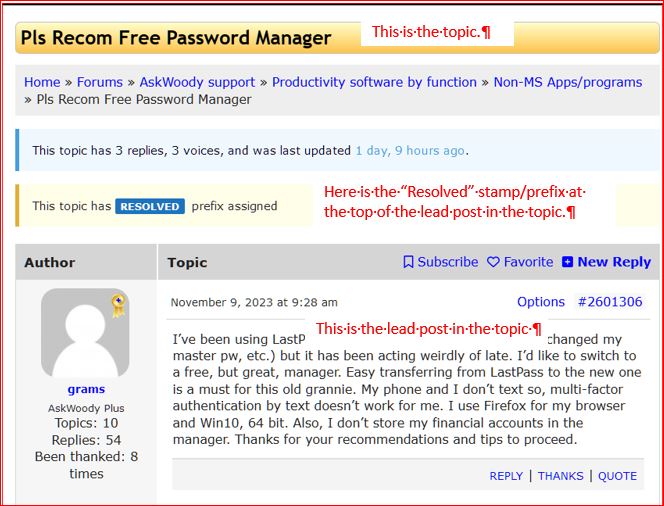The width and height of the screenshot is (664, 506).
Task: Click the Favorite heart icon
Action: [493, 262]
